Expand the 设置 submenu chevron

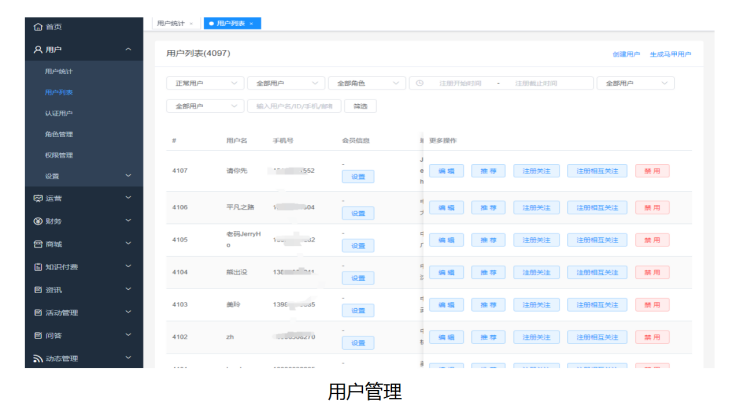click(x=128, y=176)
